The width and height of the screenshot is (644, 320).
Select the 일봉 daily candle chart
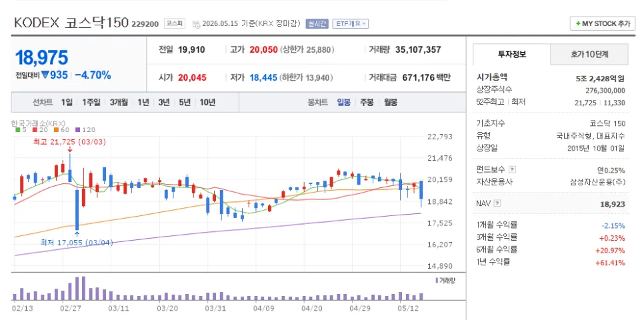coord(344,103)
